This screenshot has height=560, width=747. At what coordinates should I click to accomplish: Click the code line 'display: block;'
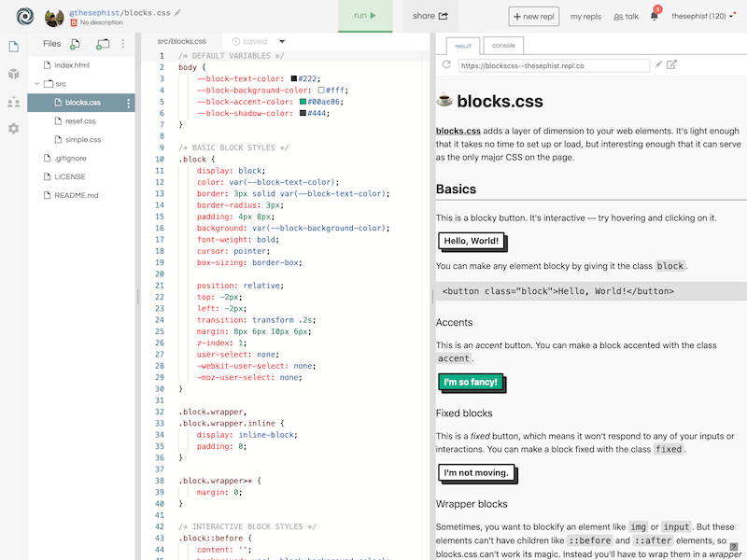tap(231, 171)
